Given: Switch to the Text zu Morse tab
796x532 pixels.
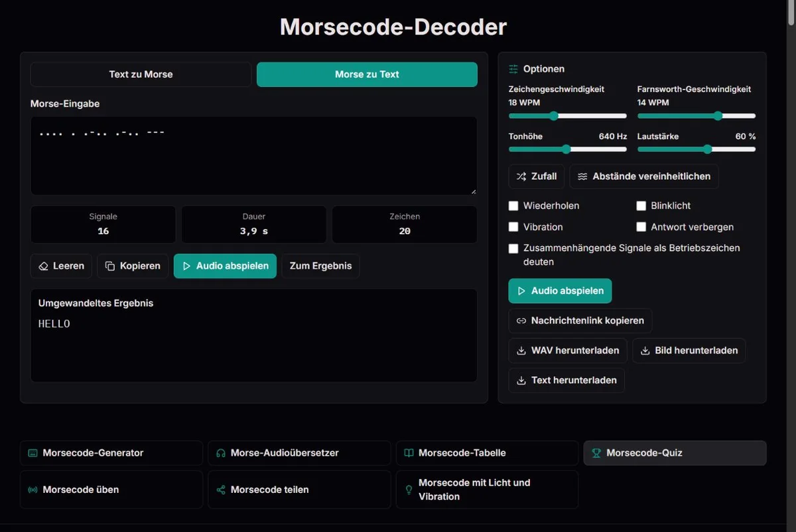Looking at the screenshot, I should [x=141, y=74].
